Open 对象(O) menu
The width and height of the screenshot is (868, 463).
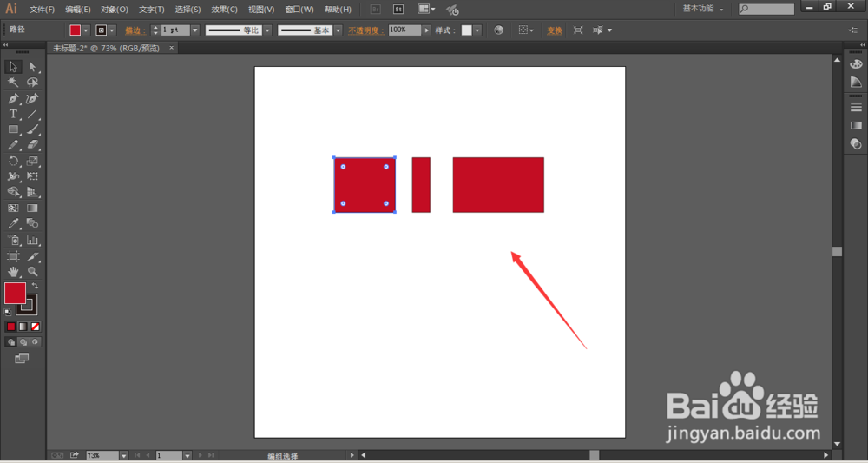tap(115, 10)
